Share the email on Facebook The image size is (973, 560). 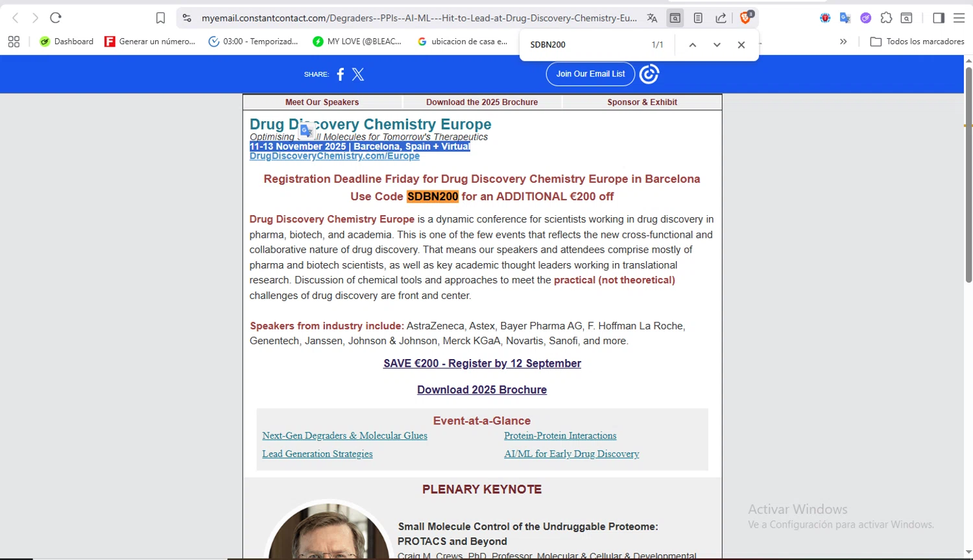coord(340,74)
